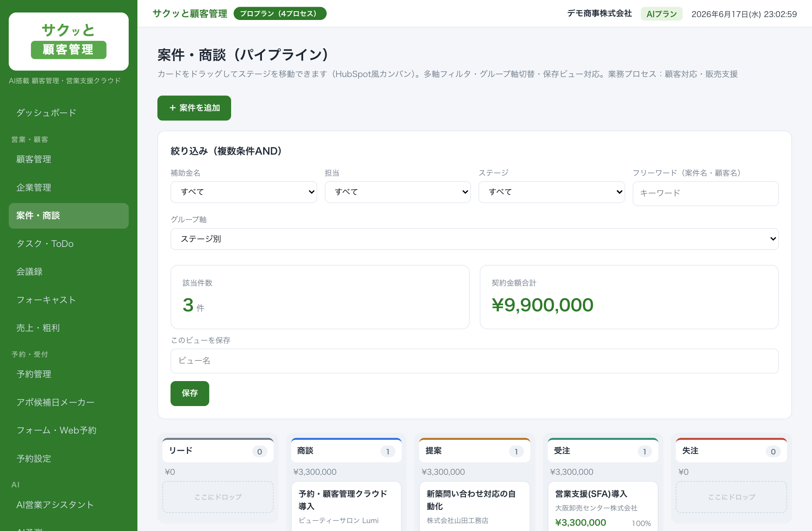Click the 契約金額合計 ¥9,900,000 value
This screenshot has height=531, width=812.
[x=542, y=305]
